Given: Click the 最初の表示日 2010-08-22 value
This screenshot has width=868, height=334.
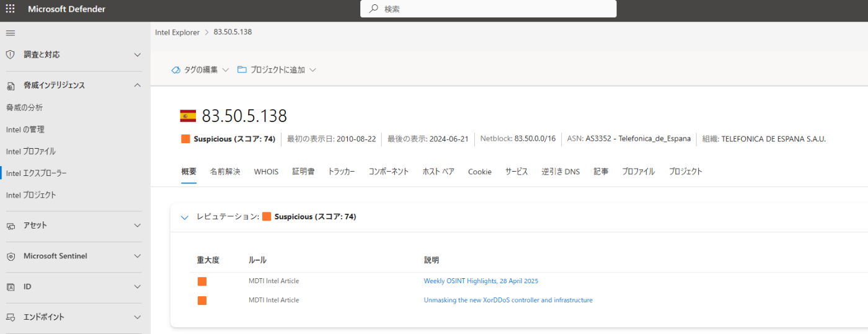Looking at the screenshot, I should 356,139.
